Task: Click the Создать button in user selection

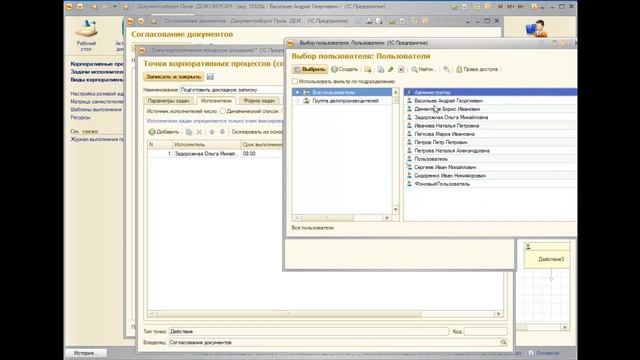Action: tap(344, 69)
